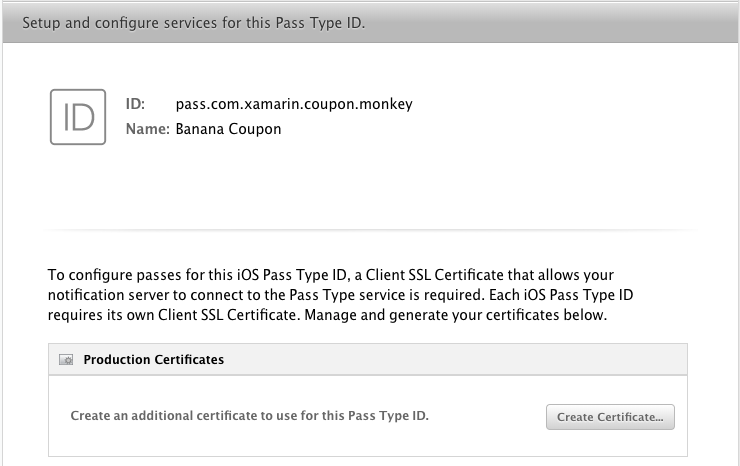740x466 pixels.
Task: Select the Production Certificates heading
Action: click(153, 360)
